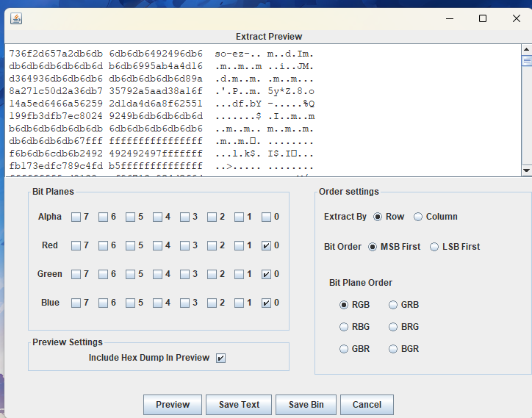This screenshot has height=418, width=532.
Task: Minimize the Extract Preview window
Action: tap(450, 18)
